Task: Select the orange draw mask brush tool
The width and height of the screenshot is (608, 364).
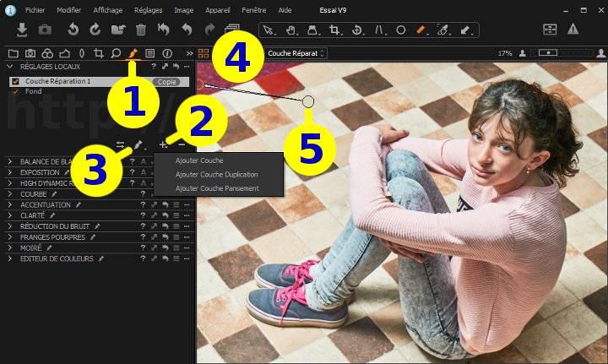Action: pos(421,30)
